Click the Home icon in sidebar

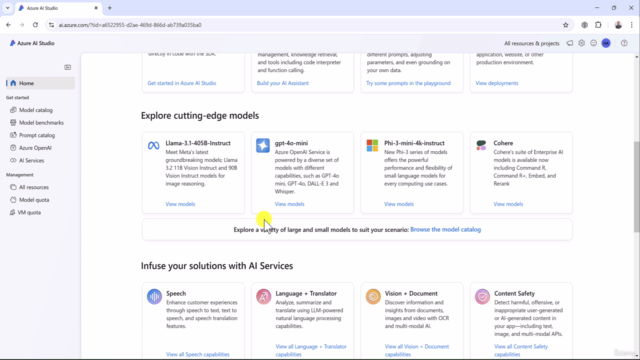click(x=13, y=83)
